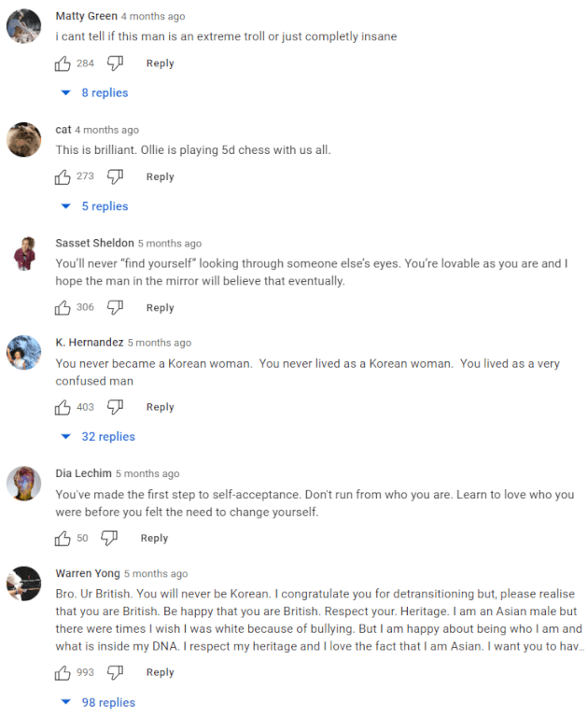Like K. Hernandez's comment

tap(63, 407)
